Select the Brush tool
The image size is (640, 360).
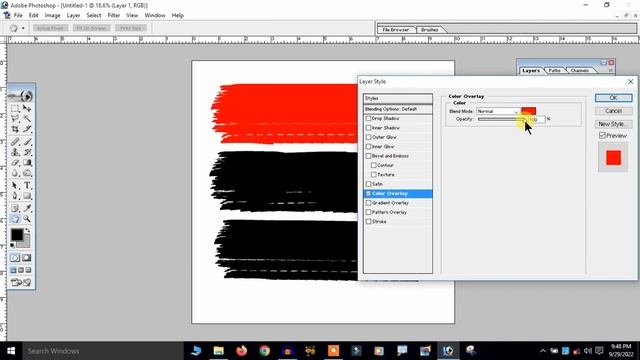tap(27, 142)
